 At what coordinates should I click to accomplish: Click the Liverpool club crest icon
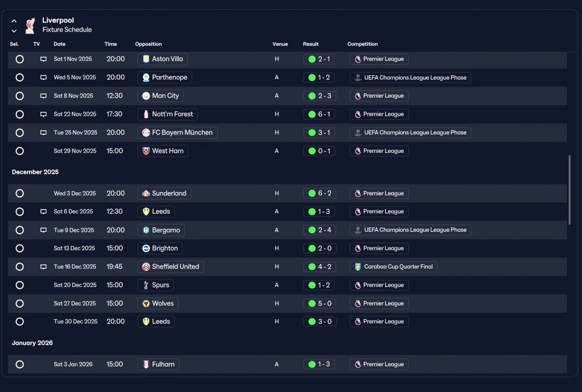click(30, 25)
